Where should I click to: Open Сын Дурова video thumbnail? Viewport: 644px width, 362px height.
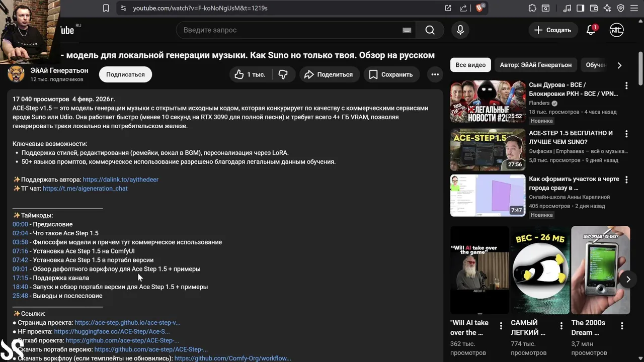488,102
